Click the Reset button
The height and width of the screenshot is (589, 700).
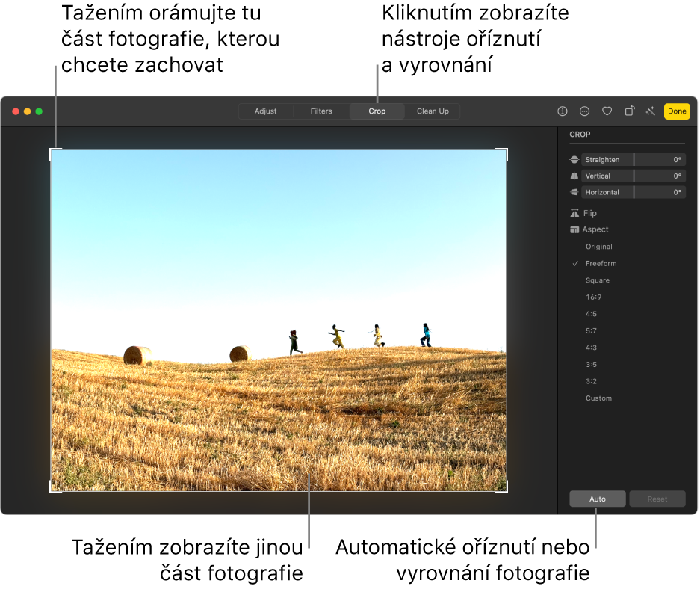(x=657, y=499)
